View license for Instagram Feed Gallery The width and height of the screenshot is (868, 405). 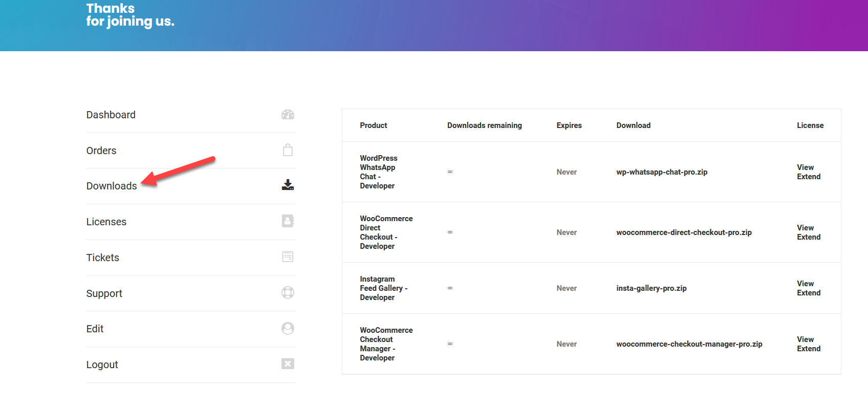tap(805, 284)
